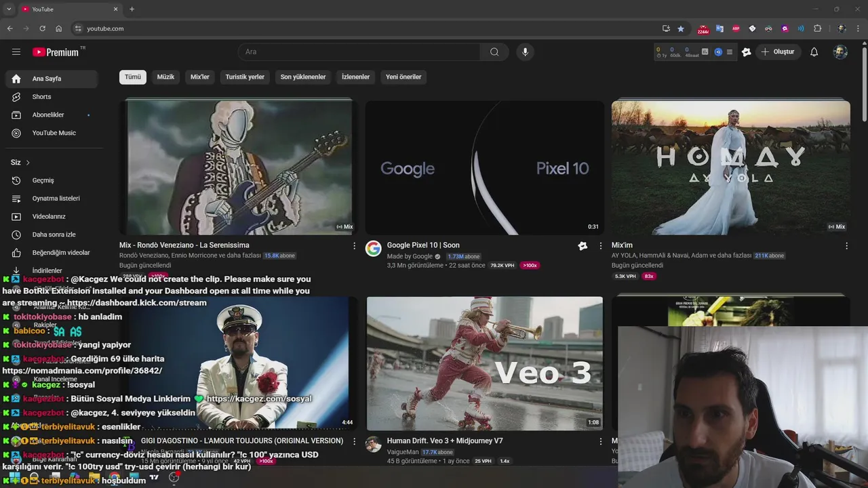Click the Oluştur create button
868x488 pixels.
tap(777, 52)
